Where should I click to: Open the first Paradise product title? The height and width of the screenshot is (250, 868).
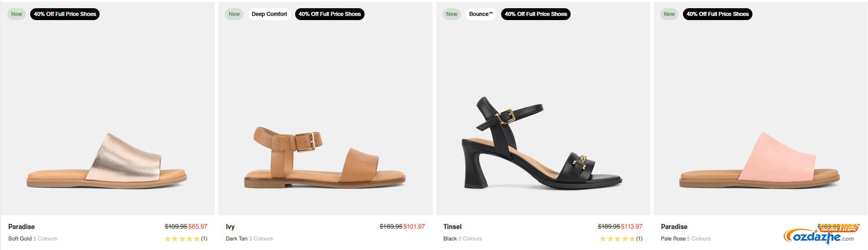tap(21, 227)
